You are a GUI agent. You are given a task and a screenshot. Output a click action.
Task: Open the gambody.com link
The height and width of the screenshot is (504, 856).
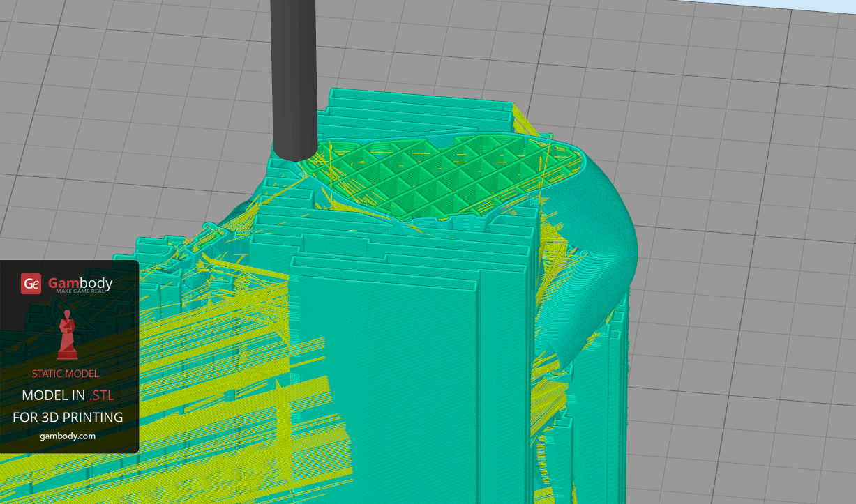68,436
